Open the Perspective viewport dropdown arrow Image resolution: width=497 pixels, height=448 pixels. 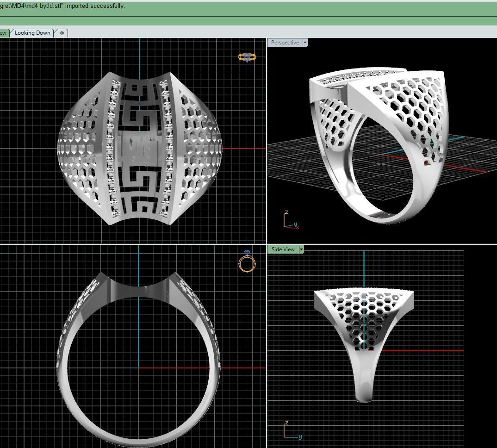[x=305, y=43]
